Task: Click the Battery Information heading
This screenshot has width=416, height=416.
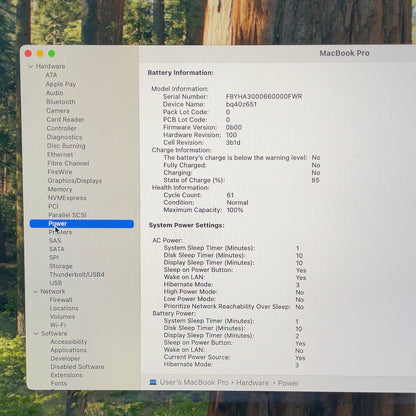Action: click(181, 73)
